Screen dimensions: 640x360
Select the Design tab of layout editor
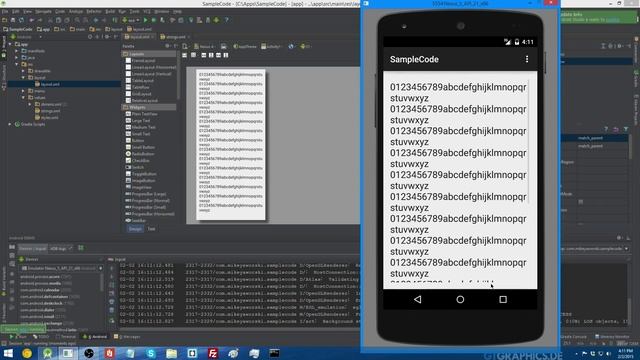[x=136, y=229]
